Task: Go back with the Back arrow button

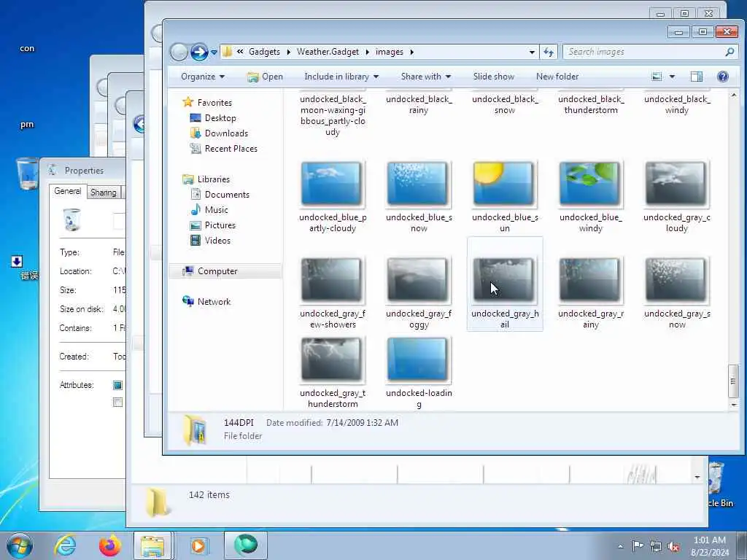Action: pos(179,52)
